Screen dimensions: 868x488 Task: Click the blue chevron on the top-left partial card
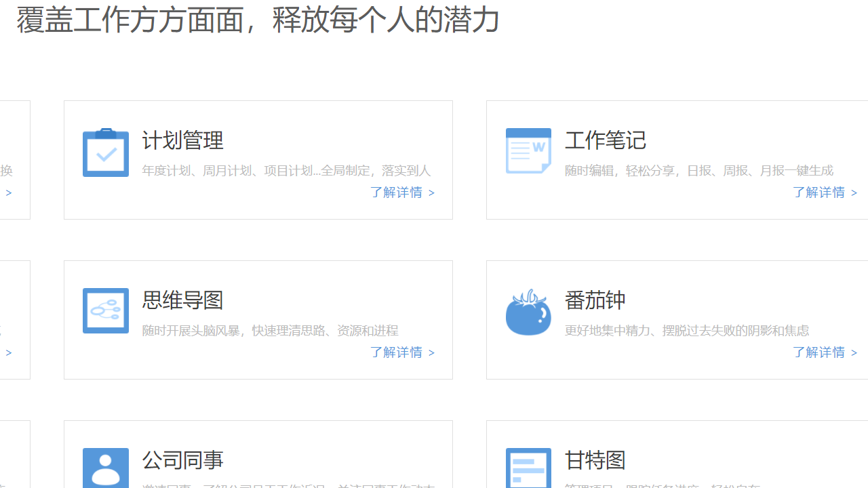click(8, 192)
